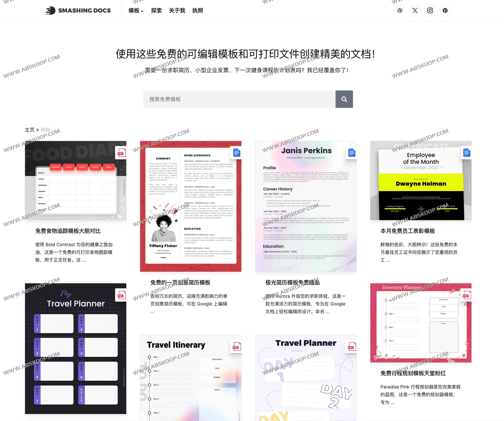This screenshot has height=421, width=504.
Task: Click the search magnifier button
Action: [344, 99]
